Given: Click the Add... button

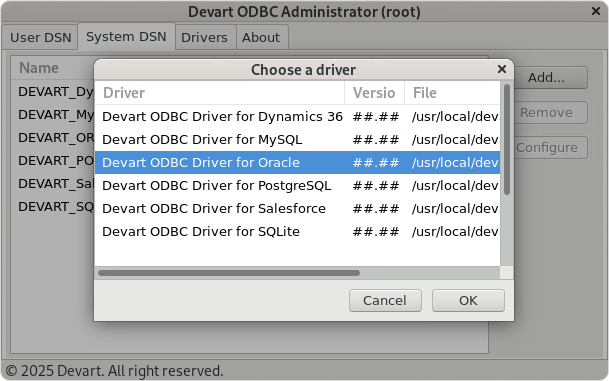Looking at the screenshot, I should pos(546,78).
